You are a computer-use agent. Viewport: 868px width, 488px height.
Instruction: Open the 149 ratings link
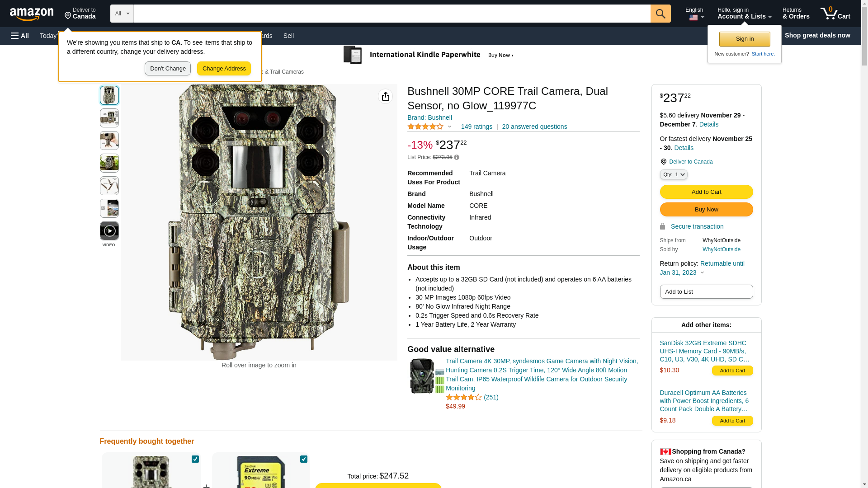pos(476,127)
